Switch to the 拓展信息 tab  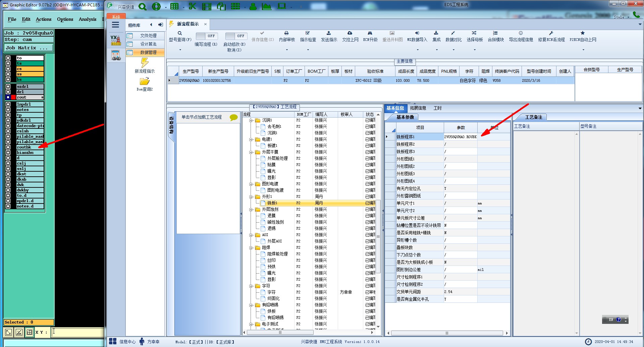418,108
